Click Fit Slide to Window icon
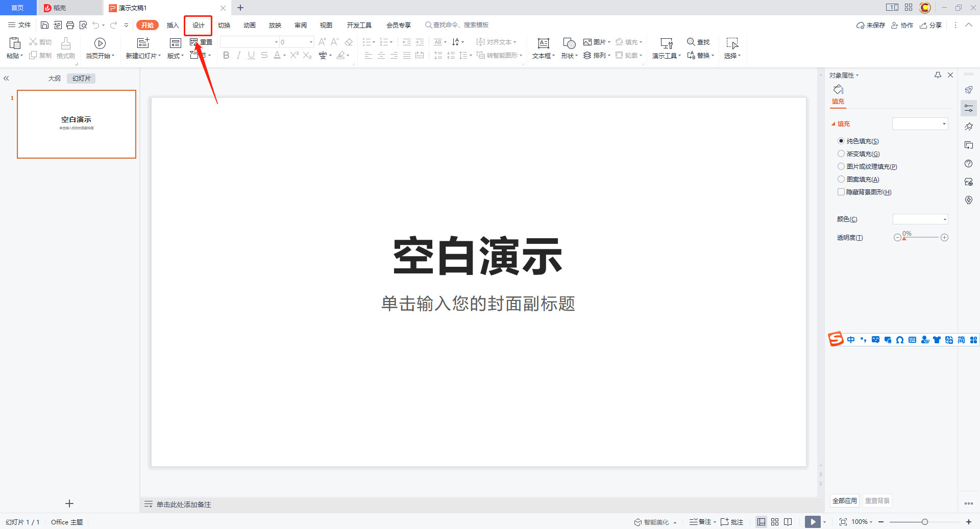 coord(843,522)
